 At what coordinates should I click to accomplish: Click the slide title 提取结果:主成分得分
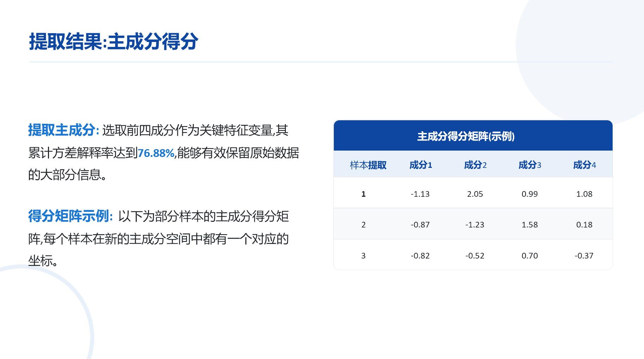(114, 42)
